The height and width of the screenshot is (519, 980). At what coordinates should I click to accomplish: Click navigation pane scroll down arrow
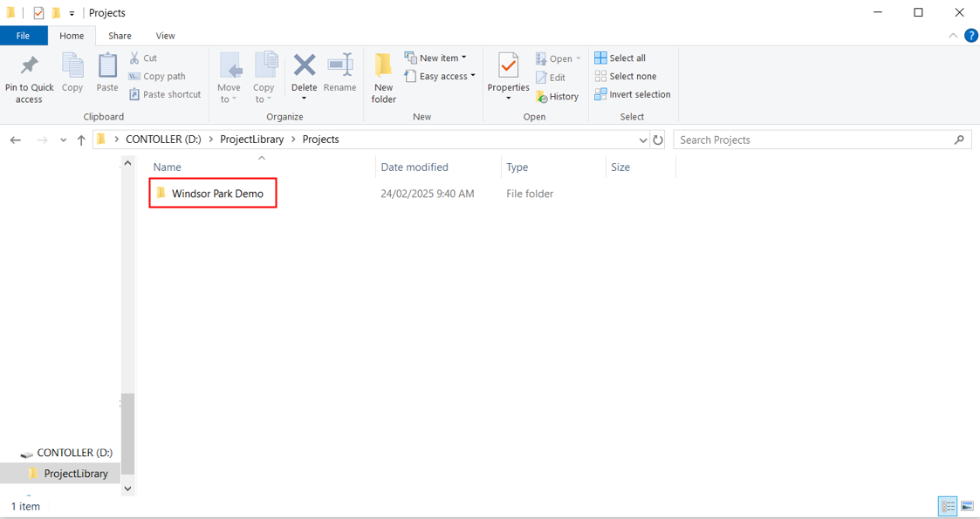[x=128, y=488]
